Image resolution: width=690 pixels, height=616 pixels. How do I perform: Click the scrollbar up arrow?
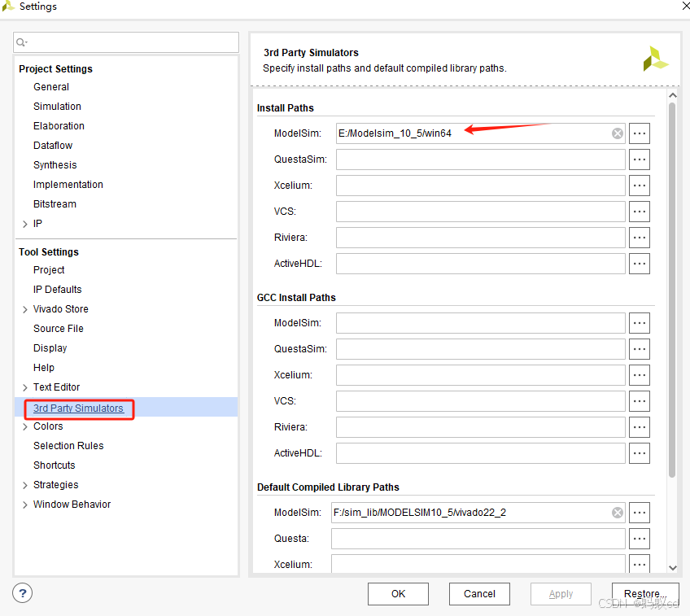tap(672, 95)
